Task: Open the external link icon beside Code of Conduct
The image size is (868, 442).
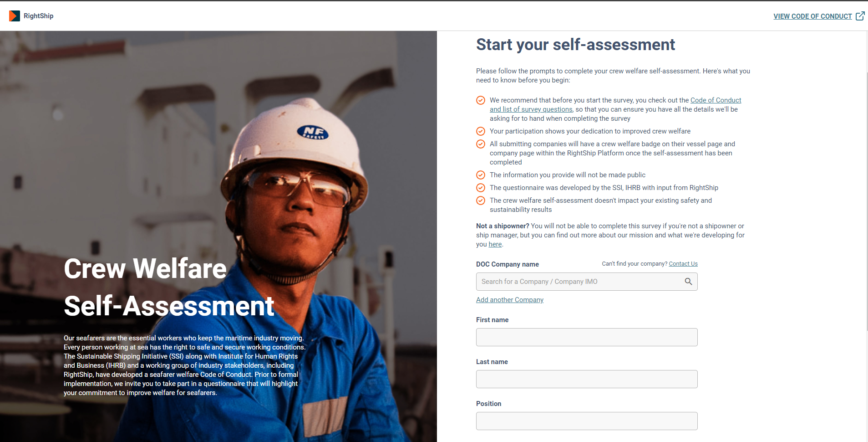Action: 860,16
